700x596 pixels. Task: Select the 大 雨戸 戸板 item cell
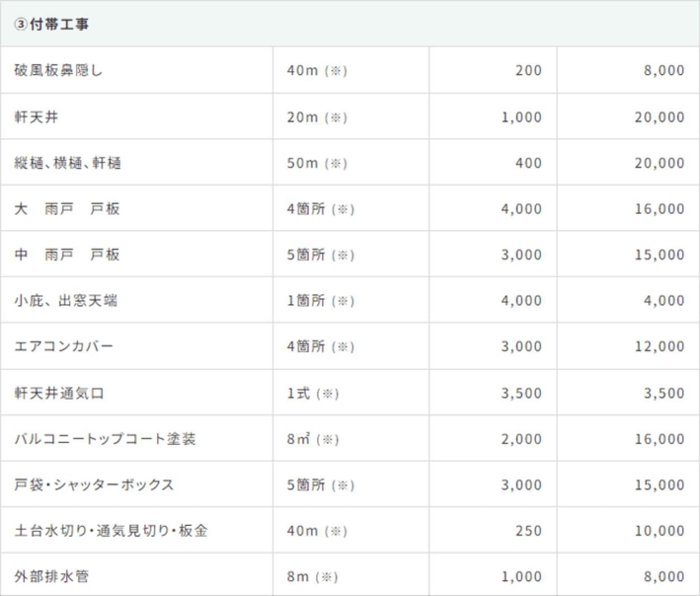point(67,209)
